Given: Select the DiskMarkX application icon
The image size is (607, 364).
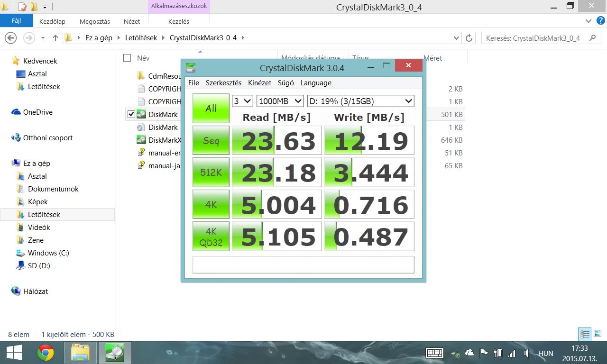Looking at the screenshot, I should (141, 140).
